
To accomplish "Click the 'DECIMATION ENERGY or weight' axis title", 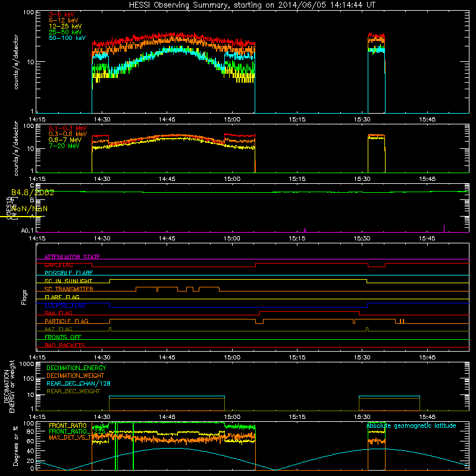I will coord(9,386).
